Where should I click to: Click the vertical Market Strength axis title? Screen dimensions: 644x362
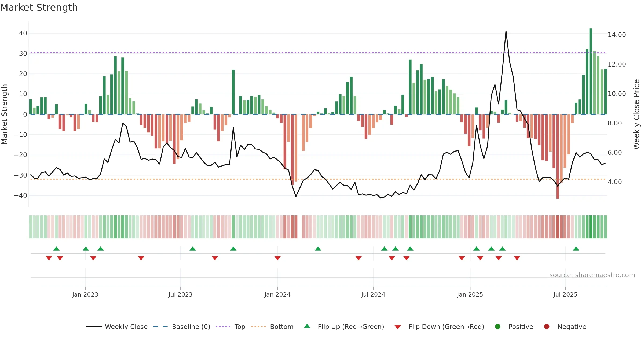pos(5,114)
